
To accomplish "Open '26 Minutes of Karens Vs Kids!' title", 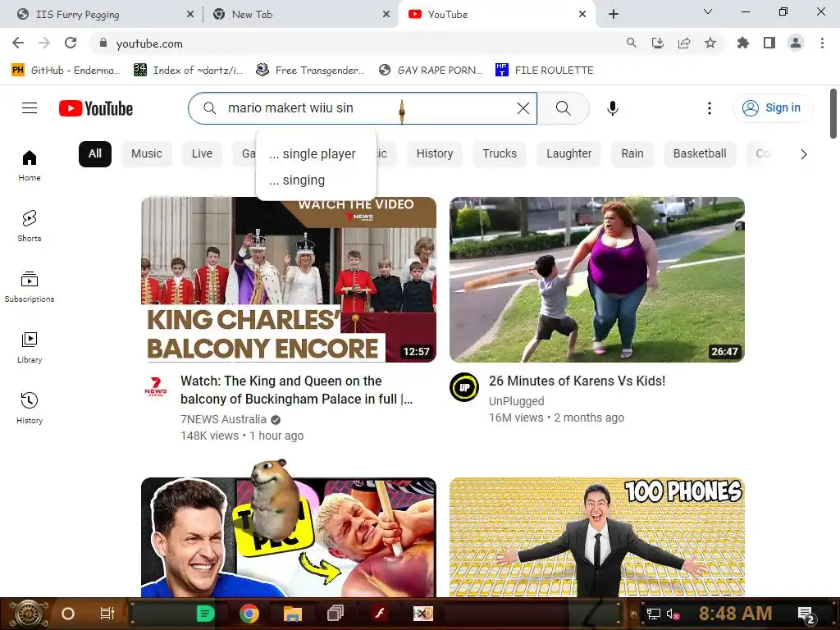I will pos(577,381).
